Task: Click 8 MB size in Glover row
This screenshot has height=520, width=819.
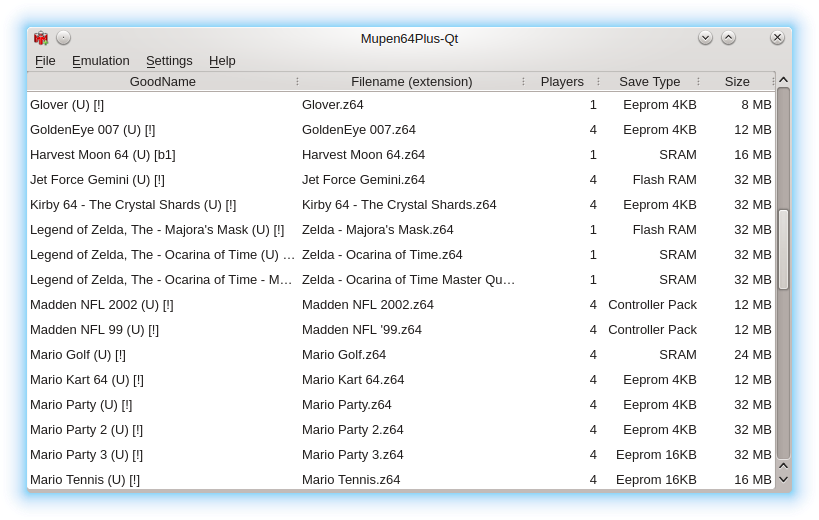Action: [x=756, y=105]
